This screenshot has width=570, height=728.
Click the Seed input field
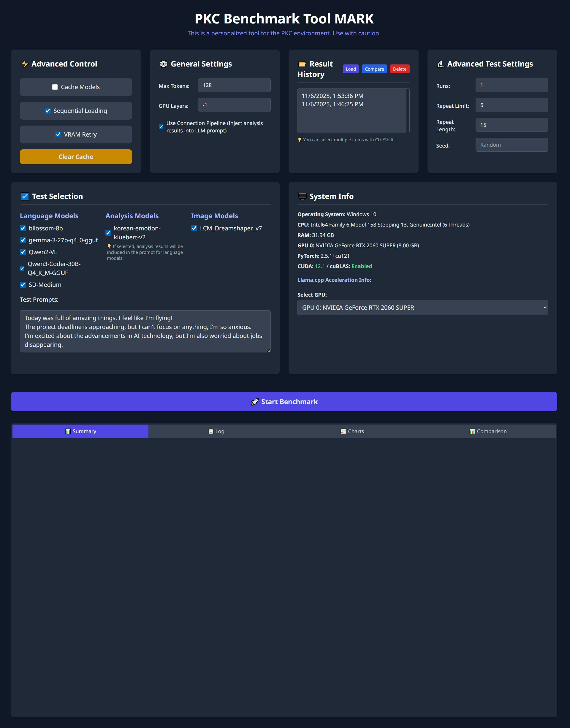click(512, 145)
